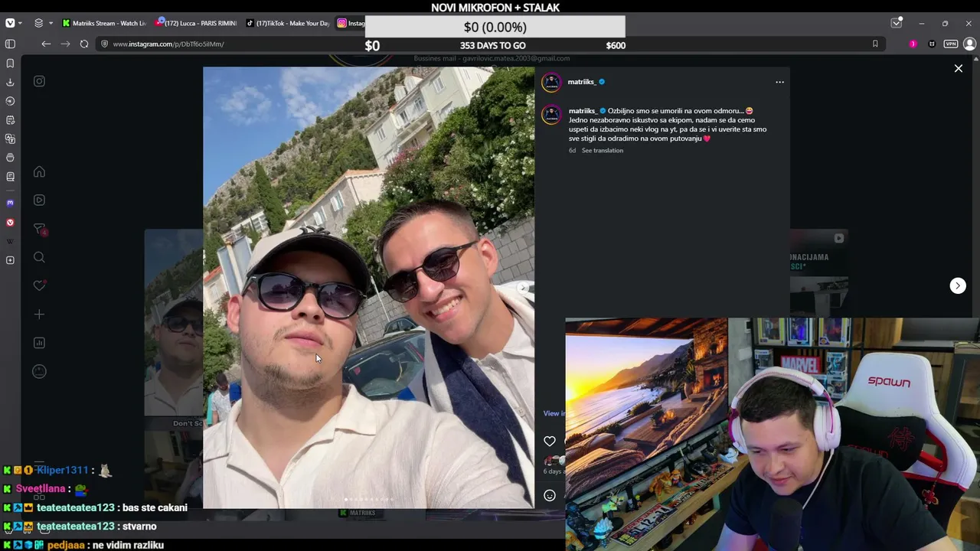Go back to previous page
980x551 pixels.
46,44
